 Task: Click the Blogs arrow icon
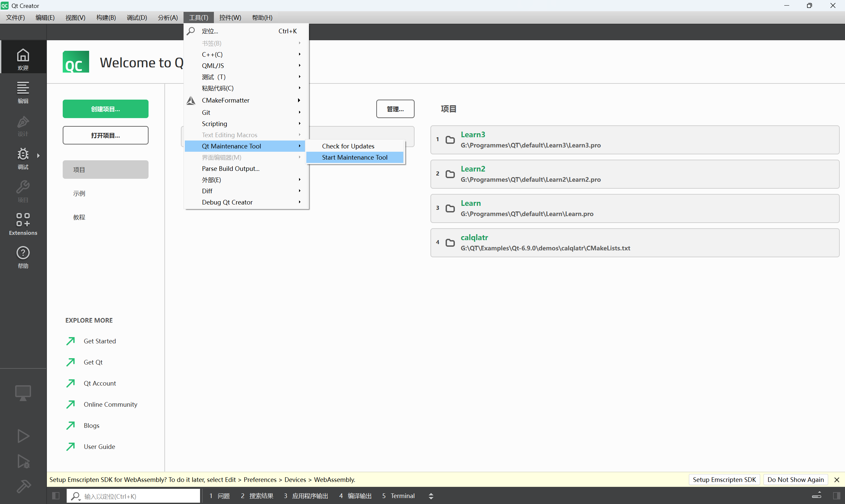pos(71,425)
